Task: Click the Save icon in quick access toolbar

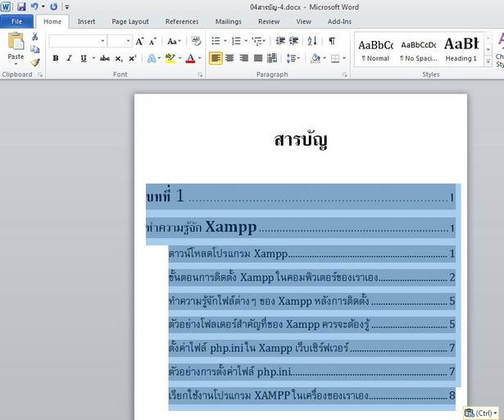Action: 21,7
